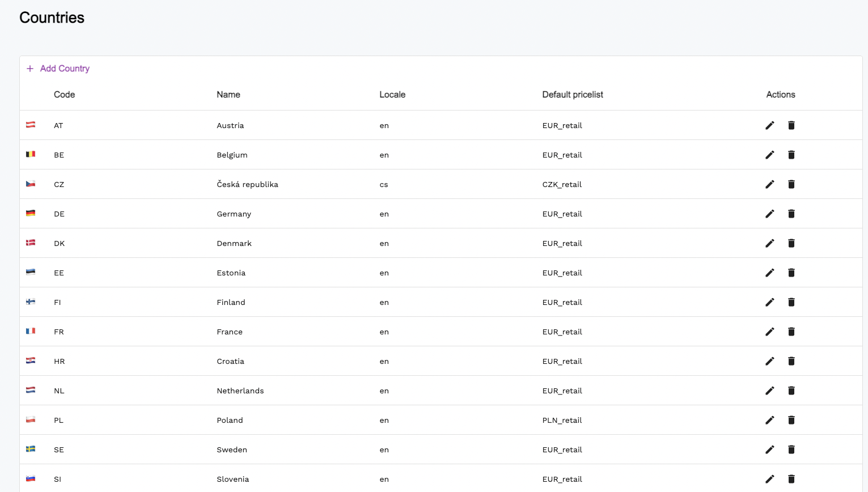The image size is (868, 492).
Task: Edit the Finland row
Action: (769, 302)
